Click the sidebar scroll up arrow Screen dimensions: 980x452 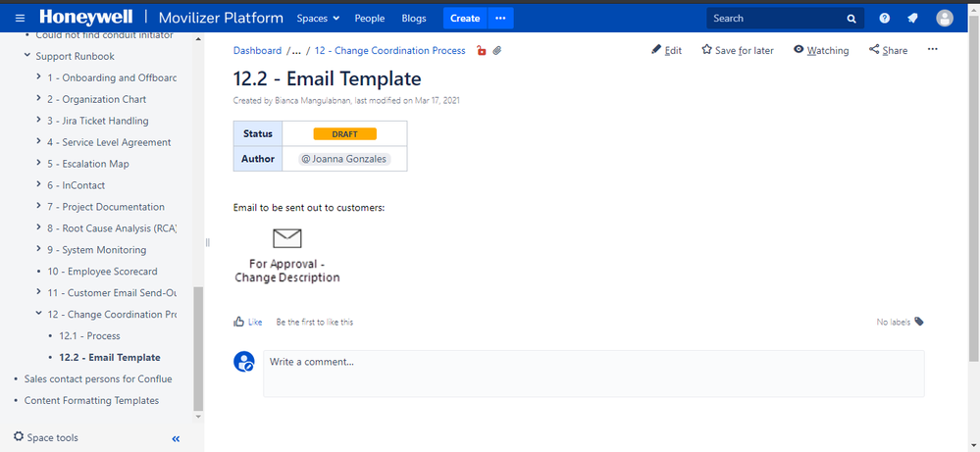point(199,38)
